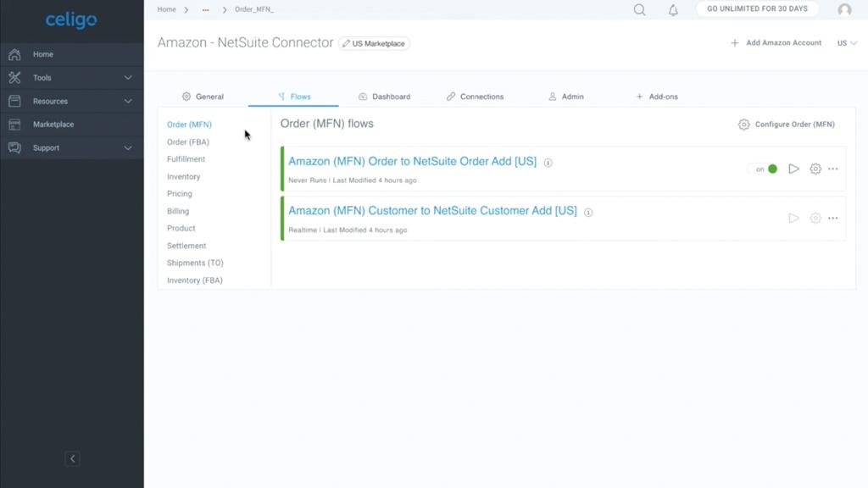Click settings gear for Customer Add flow
Screen dimensions: 868x488
click(815, 218)
